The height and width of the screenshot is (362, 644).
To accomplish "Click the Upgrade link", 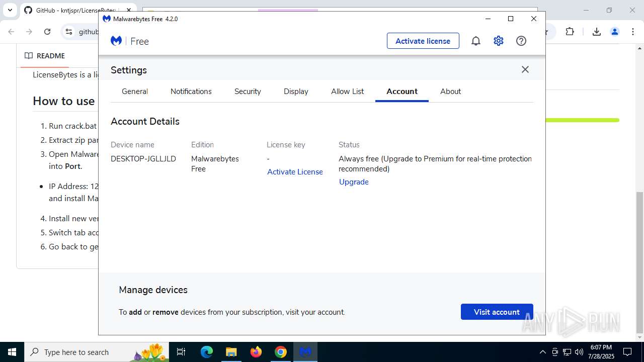I will tap(354, 182).
